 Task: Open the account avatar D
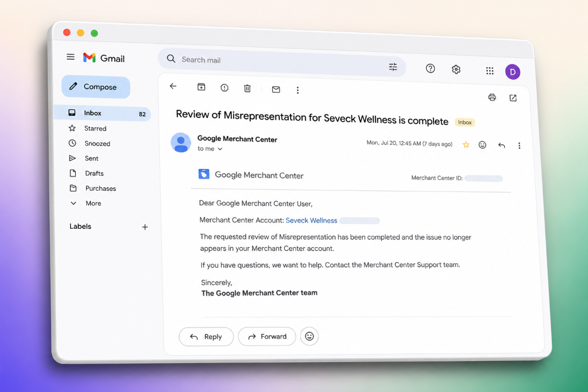click(513, 72)
